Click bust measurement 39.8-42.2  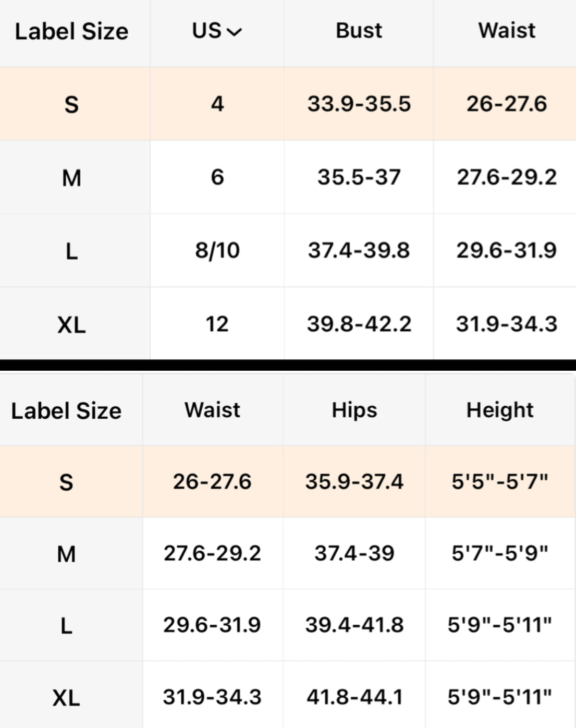click(359, 324)
